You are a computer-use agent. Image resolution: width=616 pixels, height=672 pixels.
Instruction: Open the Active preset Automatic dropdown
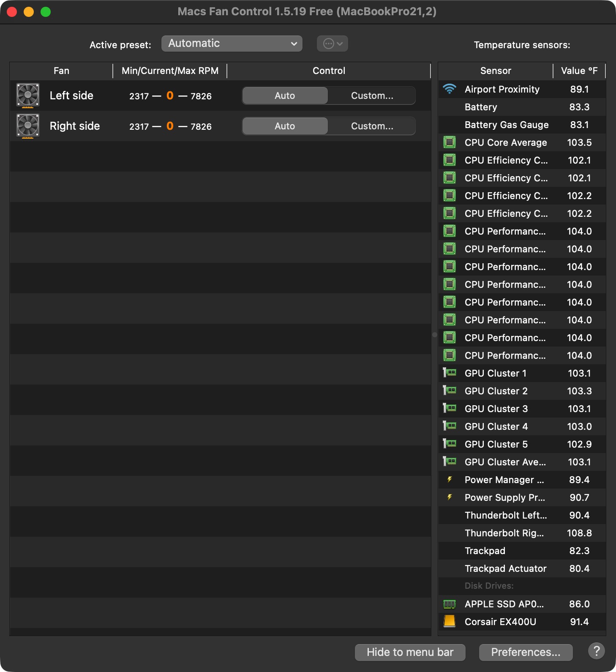click(232, 44)
